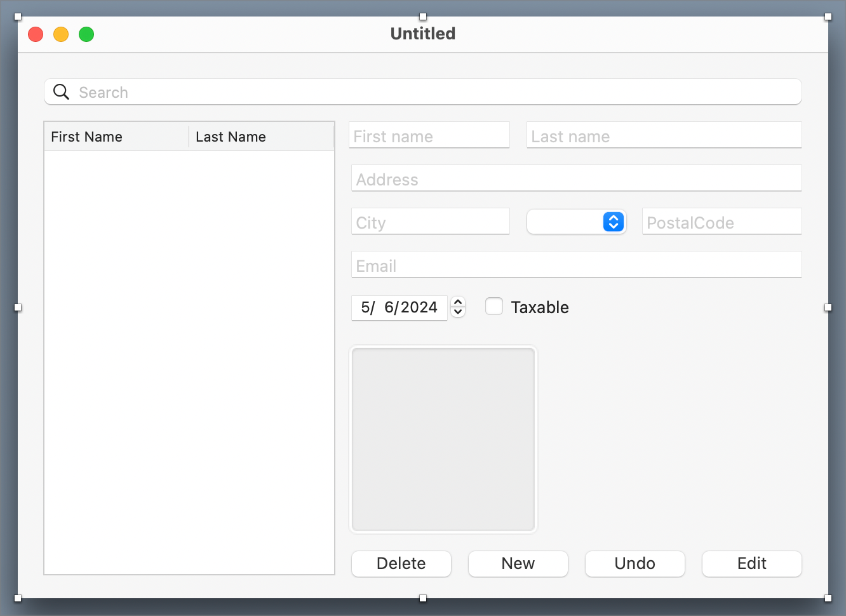
Task: Click the empty image well
Action: pos(443,439)
